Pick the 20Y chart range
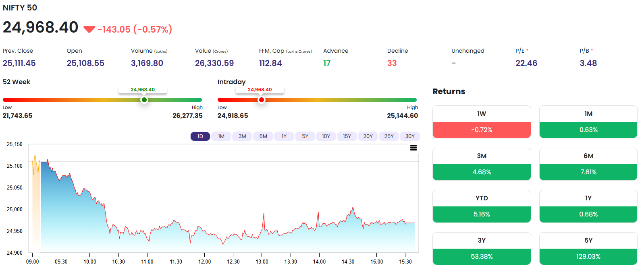644x274 pixels. click(368, 136)
